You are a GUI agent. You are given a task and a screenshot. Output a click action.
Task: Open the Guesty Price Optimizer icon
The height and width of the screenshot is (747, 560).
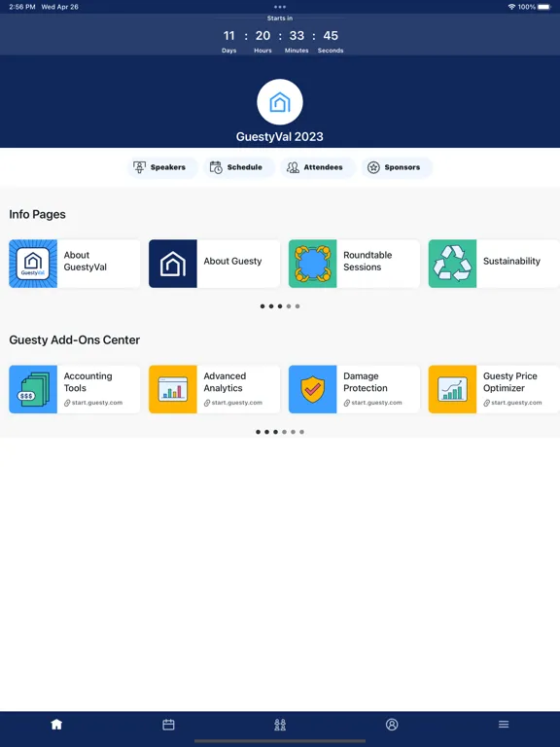[x=452, y=389]
